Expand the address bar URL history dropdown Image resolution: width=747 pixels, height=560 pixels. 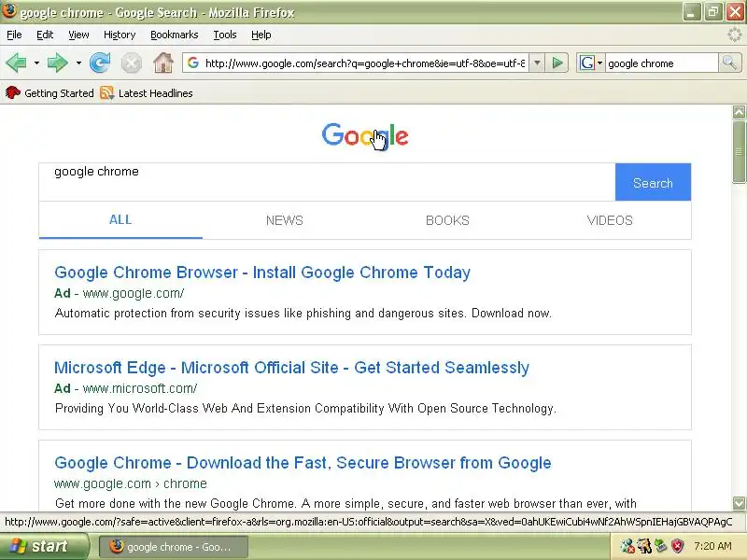click(537, 63)
